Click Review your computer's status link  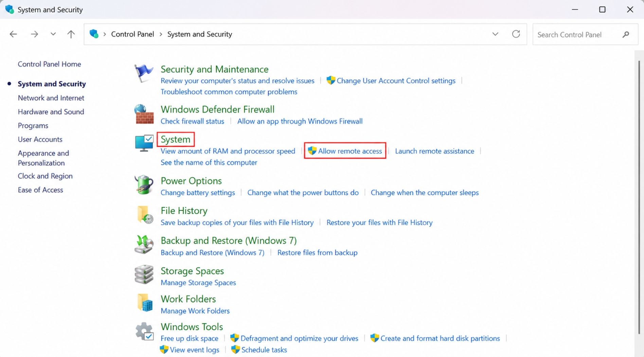pos(237,81)
